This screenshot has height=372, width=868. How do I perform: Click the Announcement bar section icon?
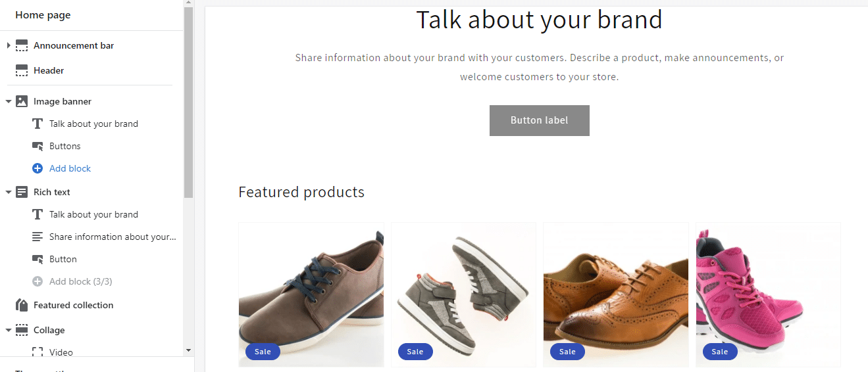[x=22, y=45]
